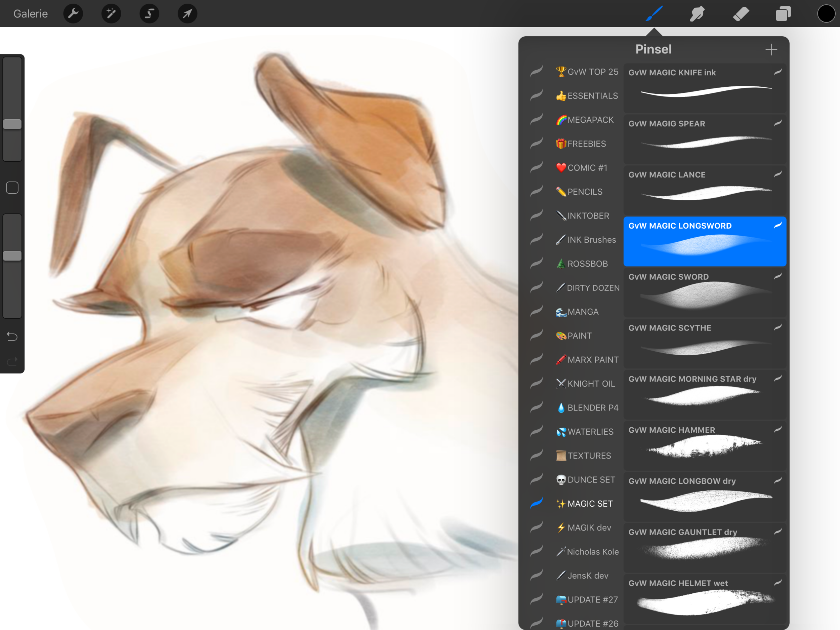Open the WATERLIES brush set
840x630 pixels.
(590, 432)
